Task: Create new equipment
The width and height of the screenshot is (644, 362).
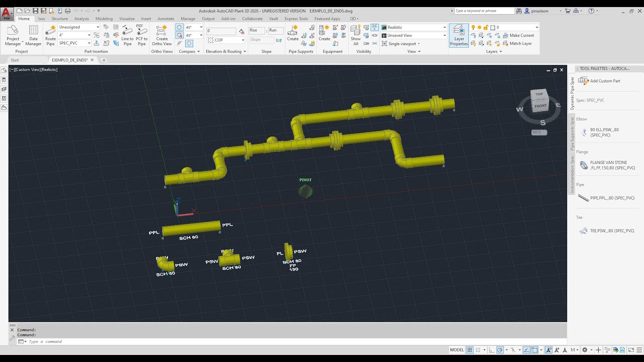Action: [325, 33]
